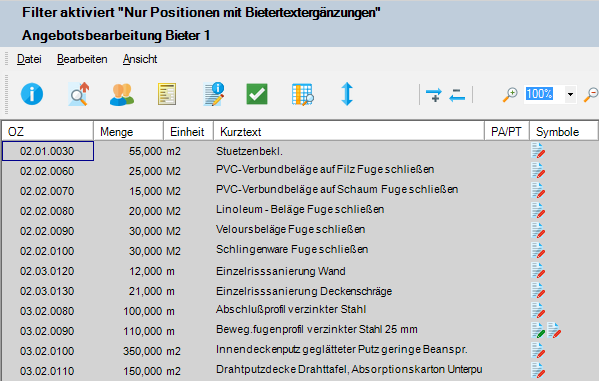The width and height of the screenshot is (599, 381).
Task: Click the symbol icon for row 02.02.0070
Action: coord(538,190)
